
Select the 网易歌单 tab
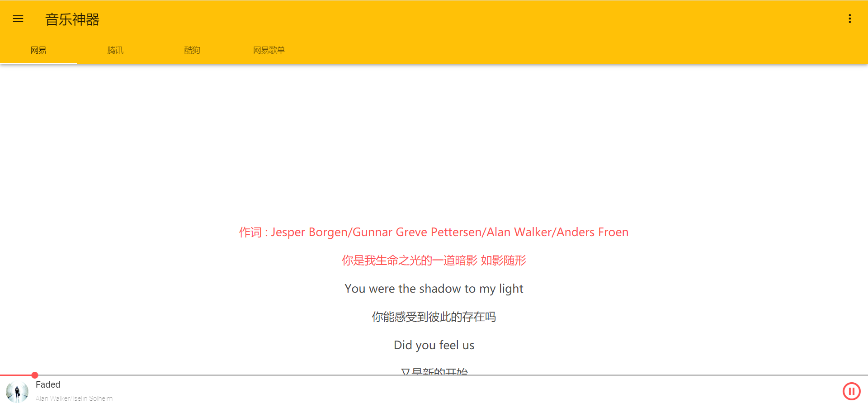269,50
